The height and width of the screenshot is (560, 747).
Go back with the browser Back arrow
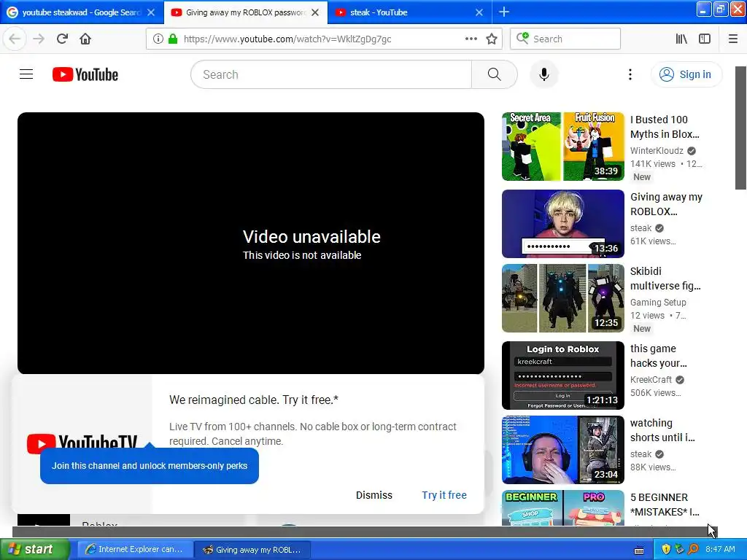coord(15,39)
